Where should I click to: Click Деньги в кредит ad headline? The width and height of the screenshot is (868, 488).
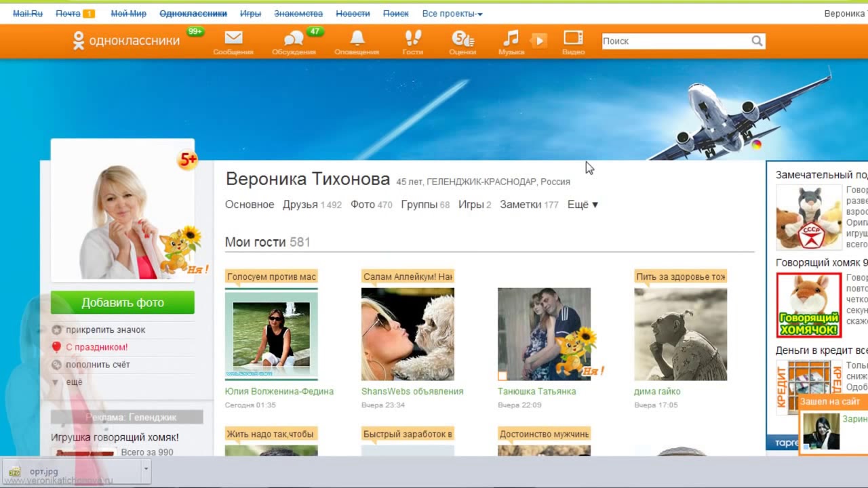coord(822,350)
